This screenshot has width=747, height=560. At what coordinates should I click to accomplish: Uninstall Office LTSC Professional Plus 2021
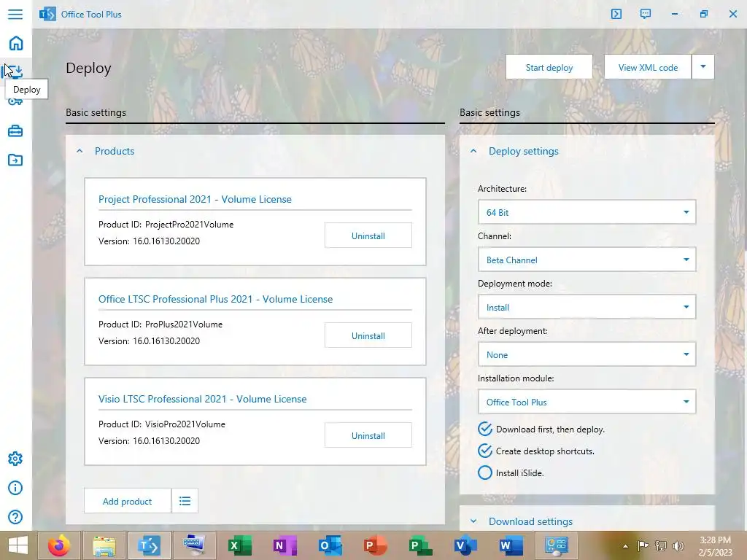tap(368, 335)
